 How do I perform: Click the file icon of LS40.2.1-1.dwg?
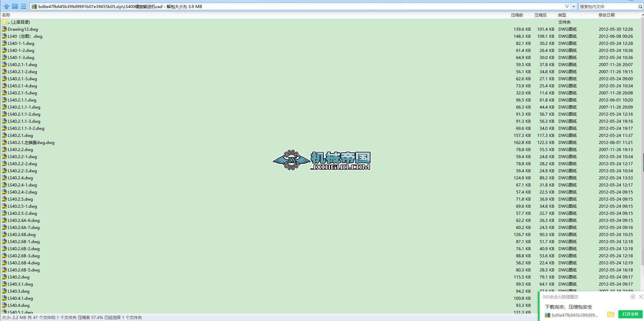[x=4, y=64]
